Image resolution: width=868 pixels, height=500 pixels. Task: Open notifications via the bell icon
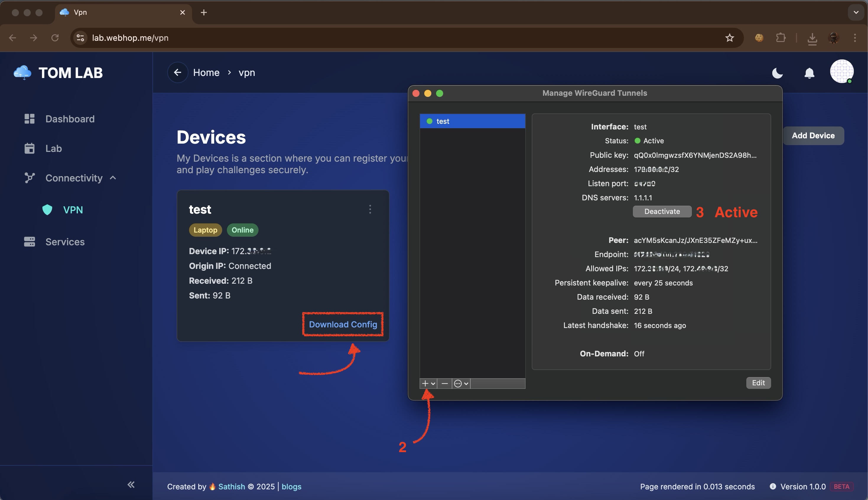pyautogui.click(x=809, y=73)
